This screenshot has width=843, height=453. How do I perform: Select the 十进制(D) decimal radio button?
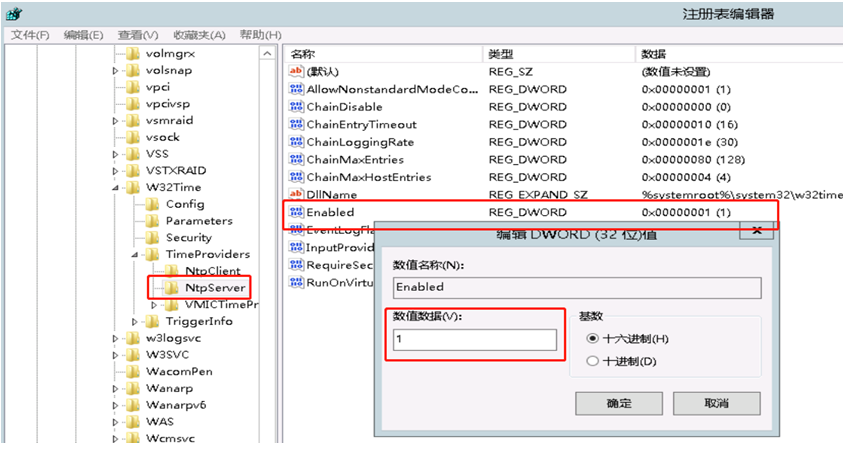[592, 361]
